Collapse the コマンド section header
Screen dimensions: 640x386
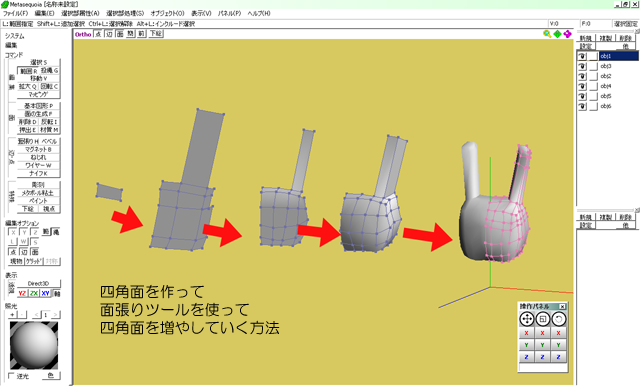[x=14, y=55]
